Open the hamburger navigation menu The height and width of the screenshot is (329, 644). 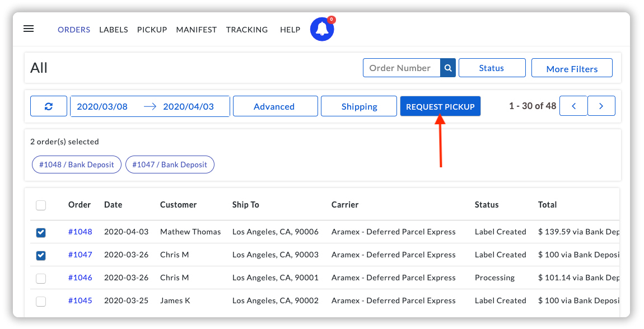(x=29, y=29)
